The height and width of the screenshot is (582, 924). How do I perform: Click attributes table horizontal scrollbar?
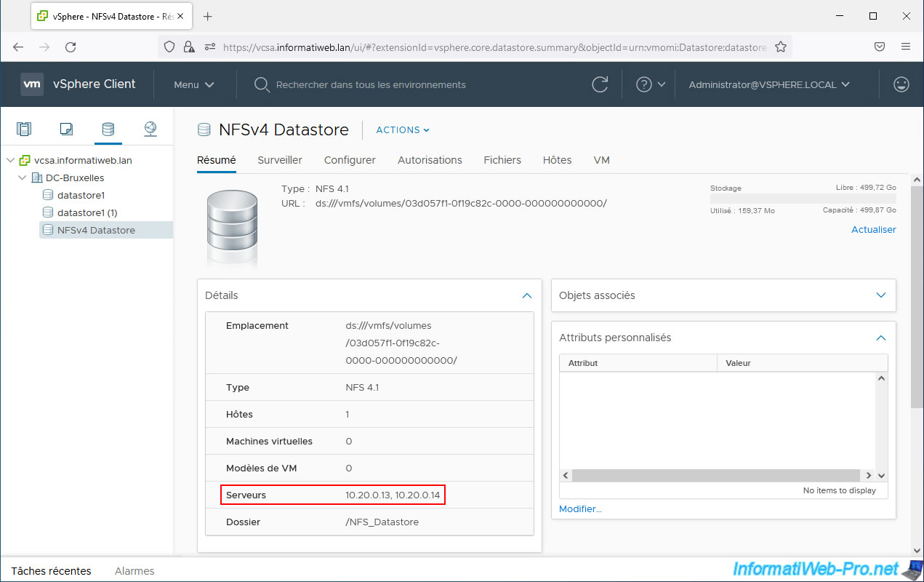[x=717, y=475]
